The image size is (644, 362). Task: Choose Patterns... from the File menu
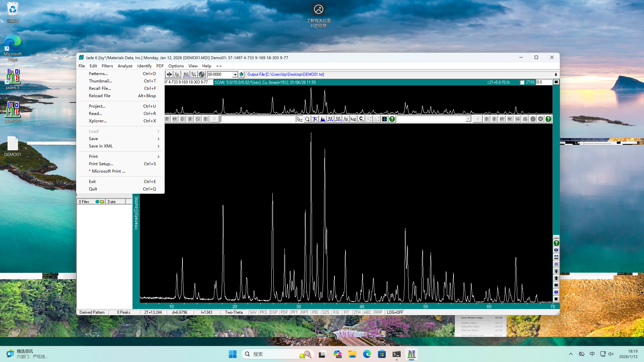pos(98,73)
